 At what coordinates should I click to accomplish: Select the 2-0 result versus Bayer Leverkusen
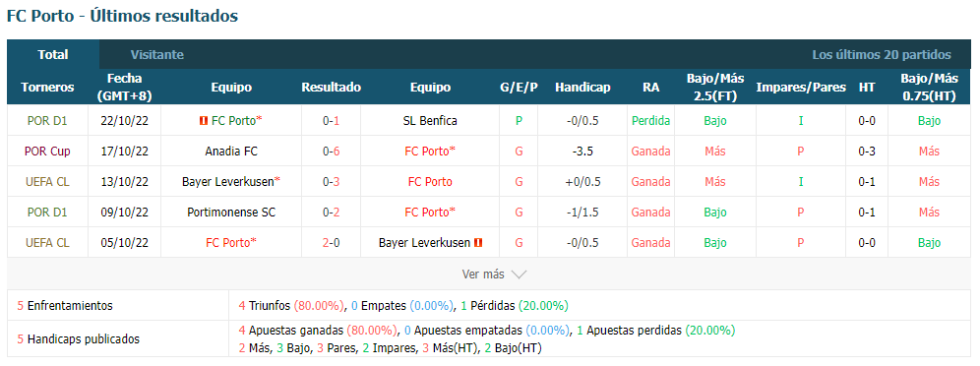coord(332,243)
